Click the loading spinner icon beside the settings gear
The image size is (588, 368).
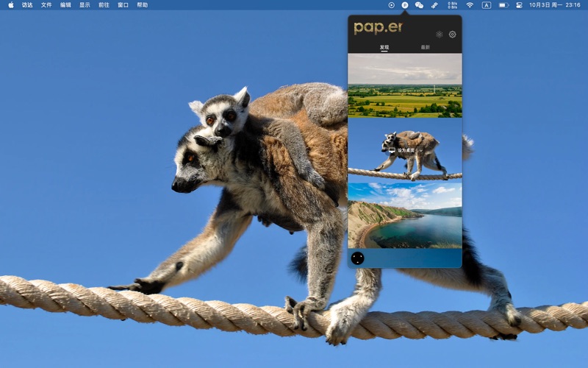(439, 35)
